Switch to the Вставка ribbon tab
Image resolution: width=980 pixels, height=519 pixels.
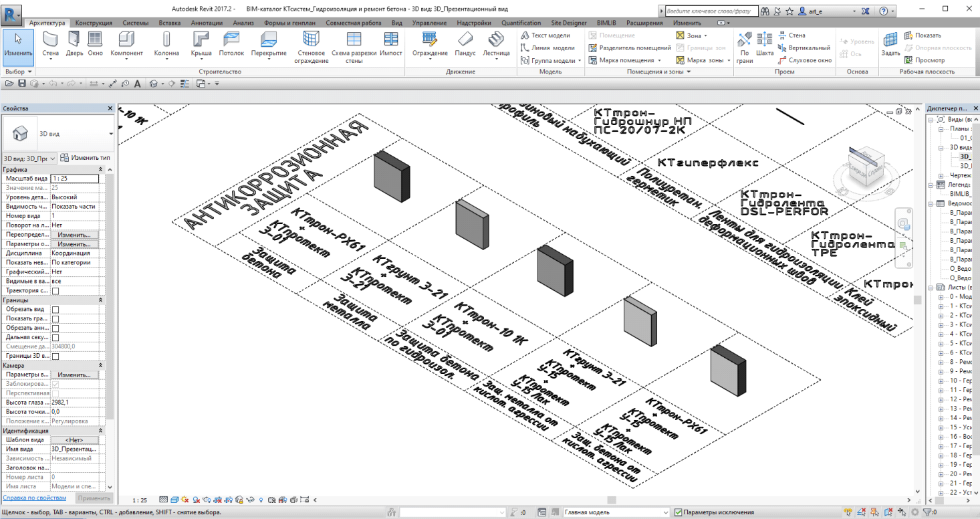[170, 23]
